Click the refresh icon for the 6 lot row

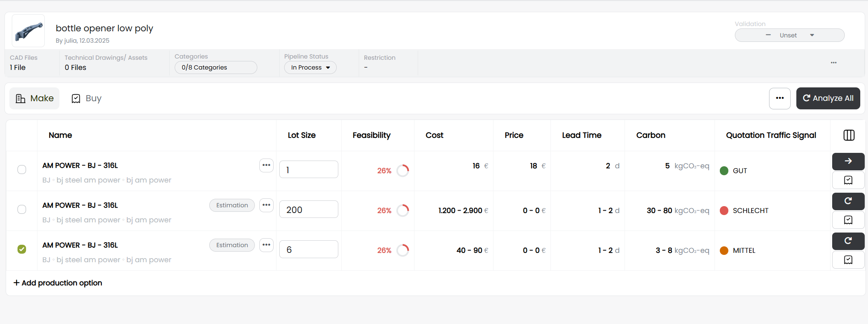(848, 241)
